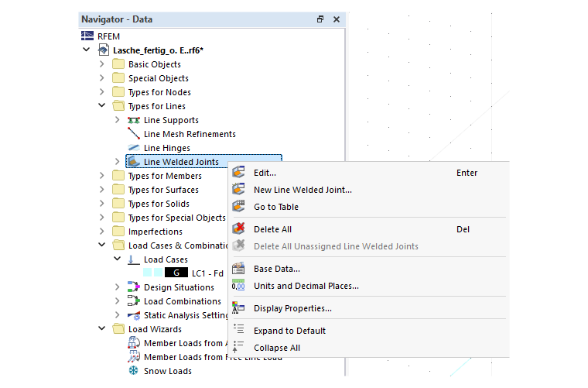Select Types for Special Objects tree item
The image size is (588, 388).
coord(176,218)
